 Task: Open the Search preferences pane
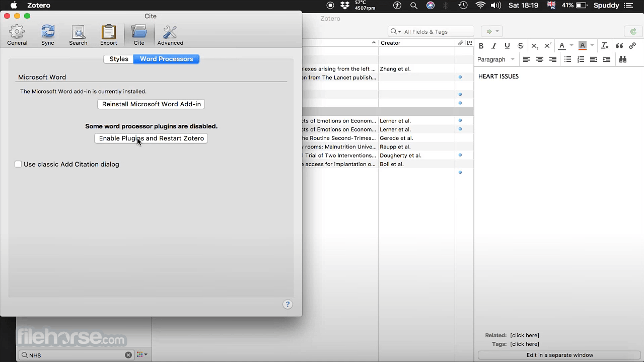(x=78, y=35)
